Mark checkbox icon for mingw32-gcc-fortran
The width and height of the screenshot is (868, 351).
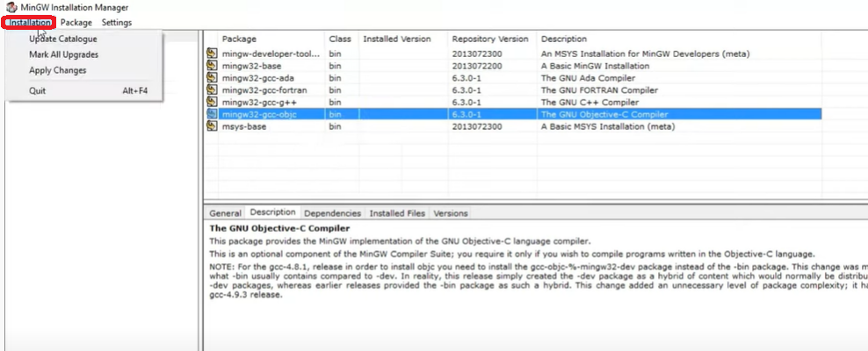click(212, 90)
